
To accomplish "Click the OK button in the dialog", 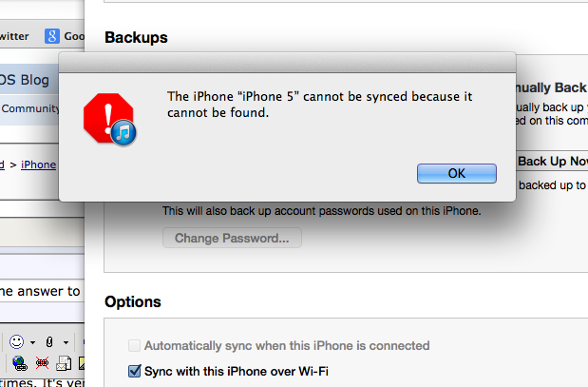I will click(457, 174).
